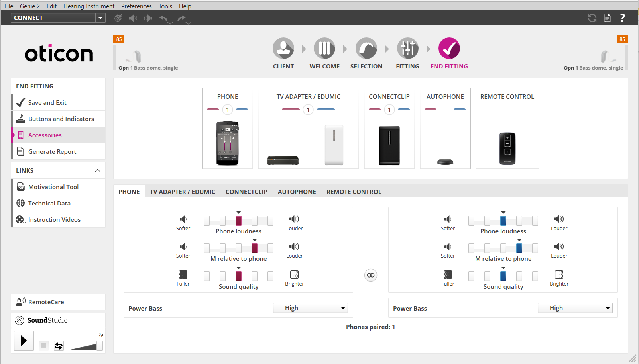Click the right M relative to phone slider handle
This screenshot has height=364, width=639.
click(519, 248)
